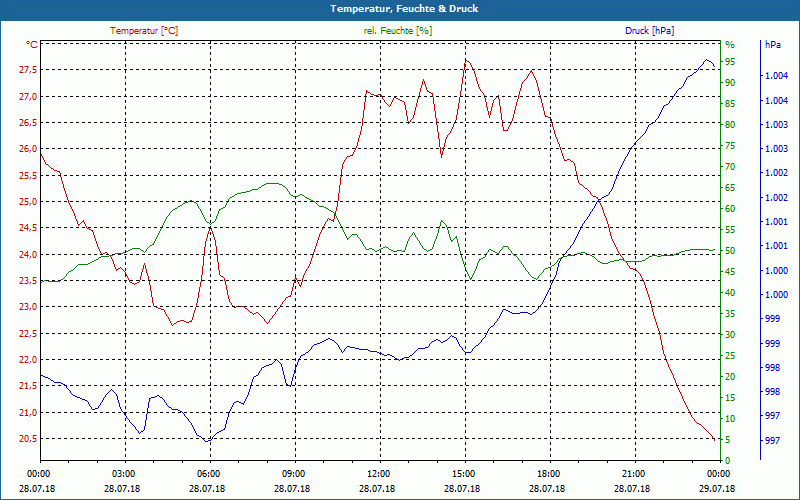Click the chart title "Temperatur, Feuchte & Druck"
The height and width of the screenshot is (500, 800).
tap(404, 9)
